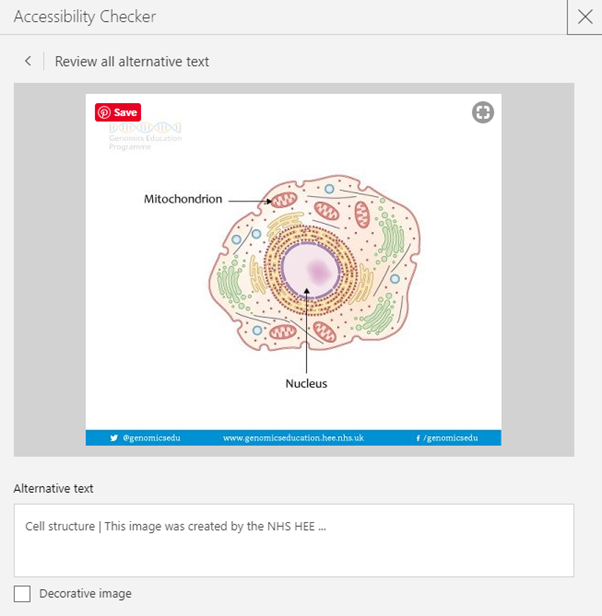602x616 pixels.
Task: Click the /genomicsedu Facebook handle
Action: 450,438
